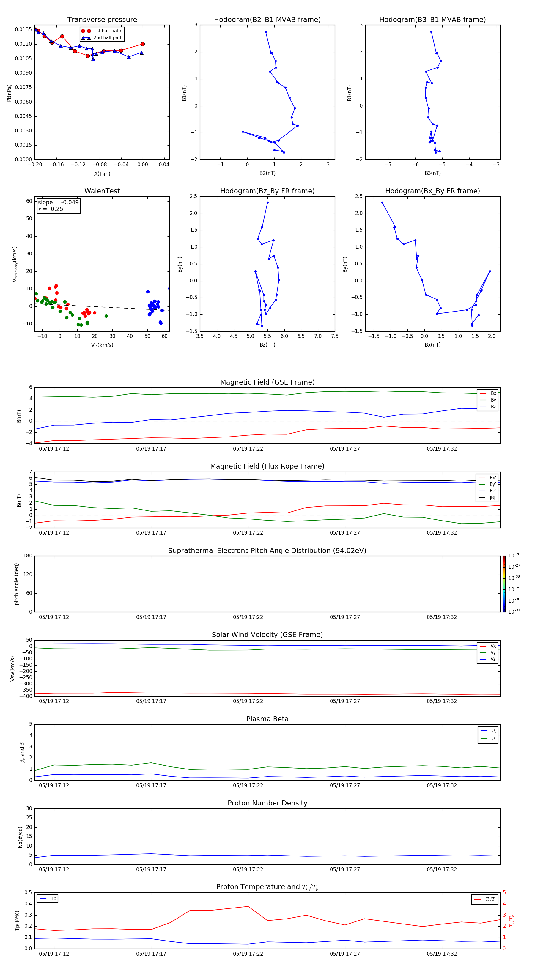Click the 'Proton Number Density' title
Screen dimensions: 535x980
(267, 803)
